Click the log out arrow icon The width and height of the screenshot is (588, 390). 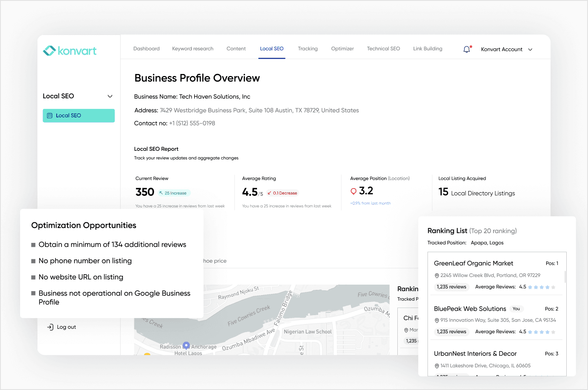(x=50, y=327)
